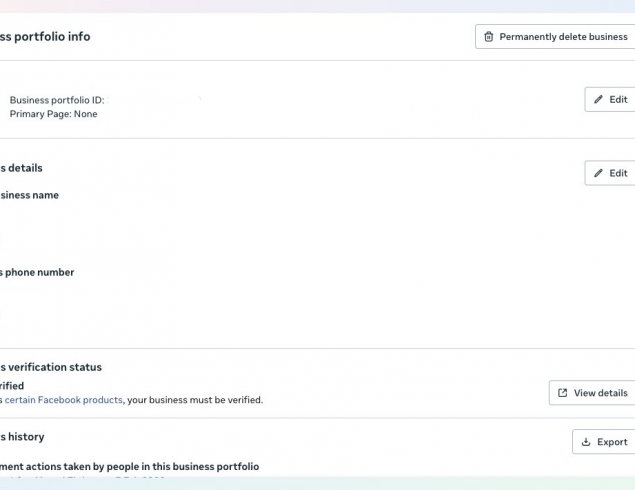635x490 pixels.
Task: Click the phone number field label
Action: pyautogui.click(x=38, y=272)
